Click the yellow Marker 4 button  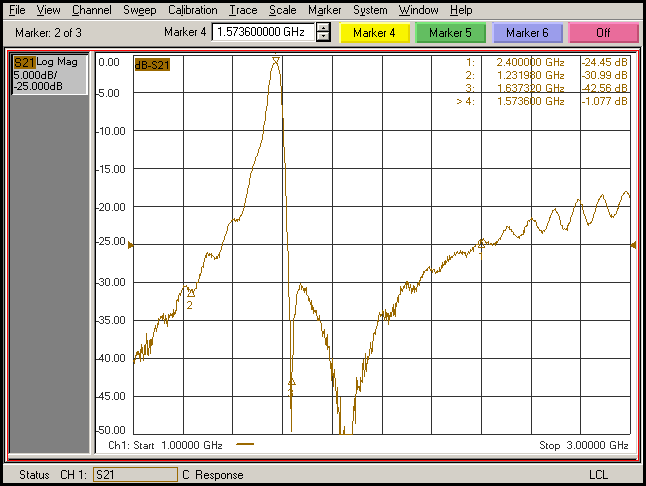point(374,33)
